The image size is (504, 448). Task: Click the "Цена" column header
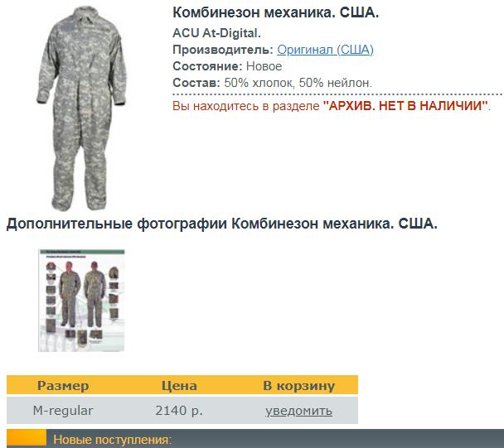click(x=179, y=385)
